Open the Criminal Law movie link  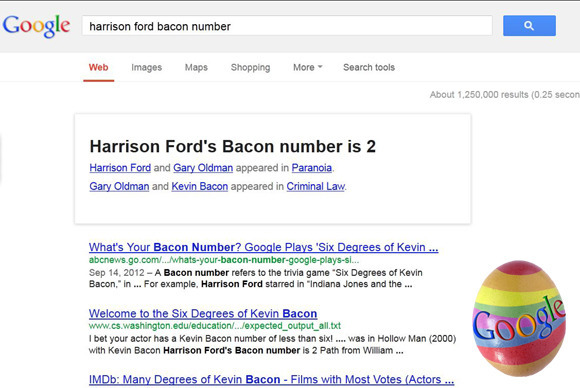(x=316, y=186)
